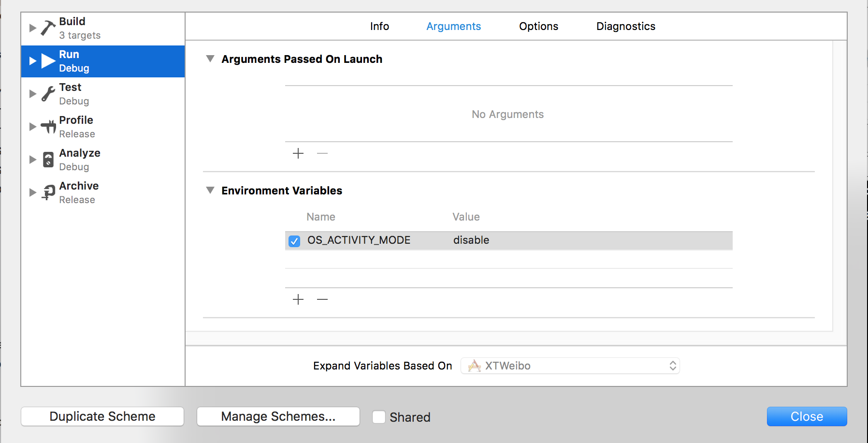Click the Analyze scheme icon
This screenshot has height=443, width=868.
[48, 160]
